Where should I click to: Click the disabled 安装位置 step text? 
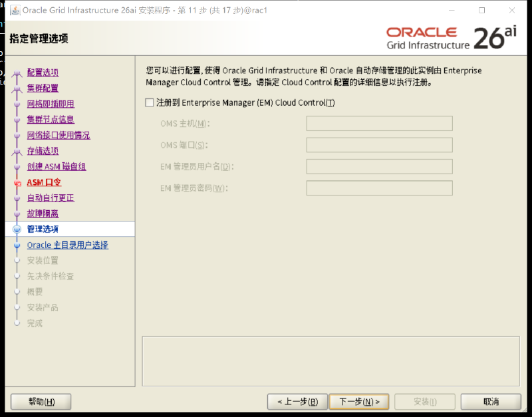click(43, 261)
